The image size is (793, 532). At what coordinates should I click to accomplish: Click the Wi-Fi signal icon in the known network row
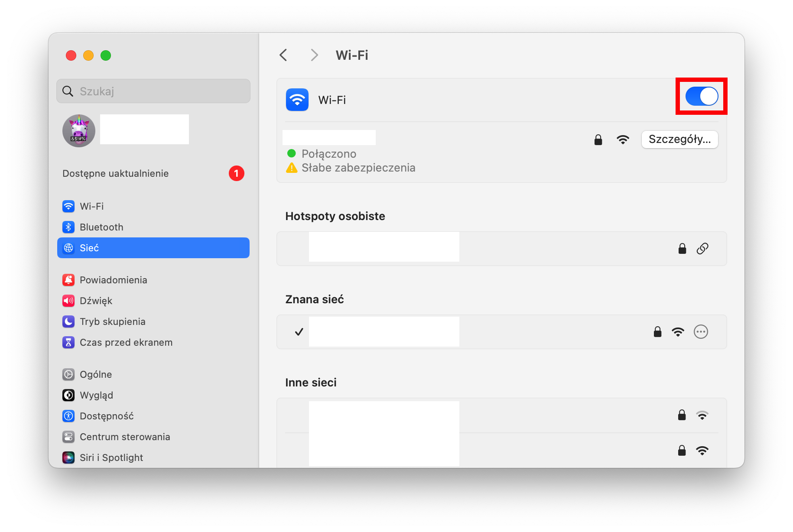[678, 332]
